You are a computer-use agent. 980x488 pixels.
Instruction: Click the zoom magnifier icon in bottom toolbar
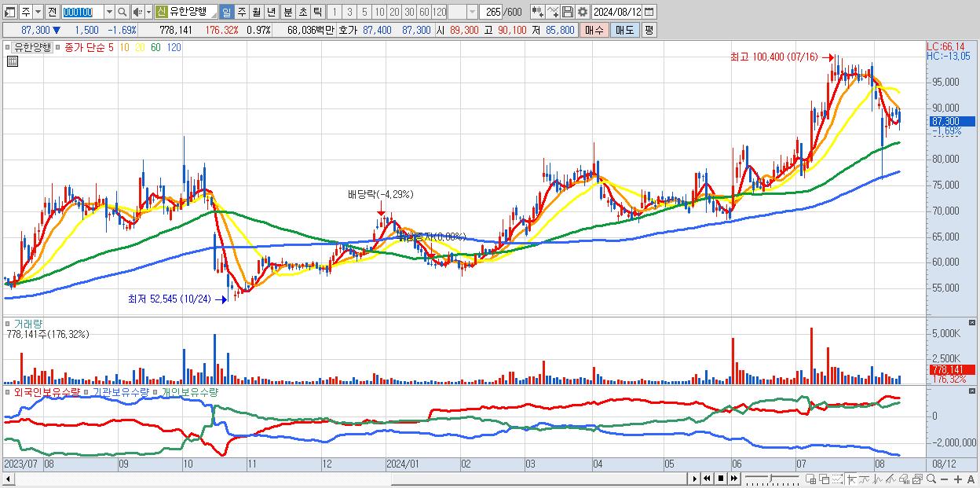click(x=931, y=479)
